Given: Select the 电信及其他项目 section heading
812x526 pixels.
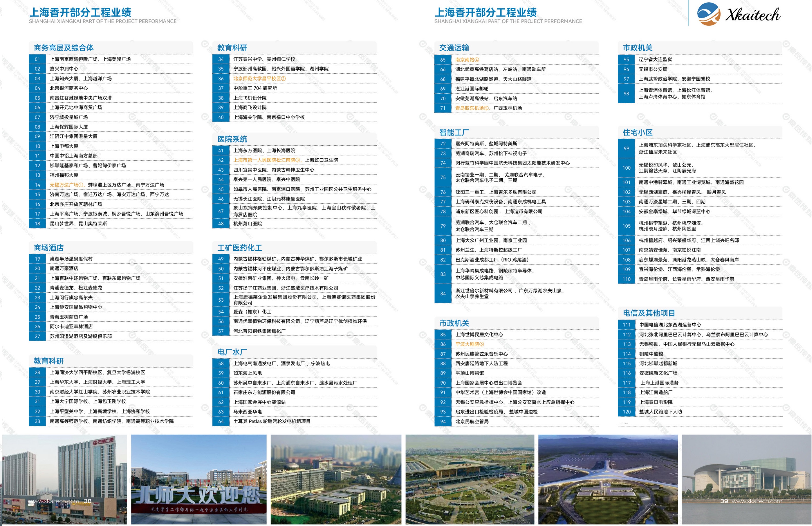Looking at the screenshot, I should click(649, 313).
